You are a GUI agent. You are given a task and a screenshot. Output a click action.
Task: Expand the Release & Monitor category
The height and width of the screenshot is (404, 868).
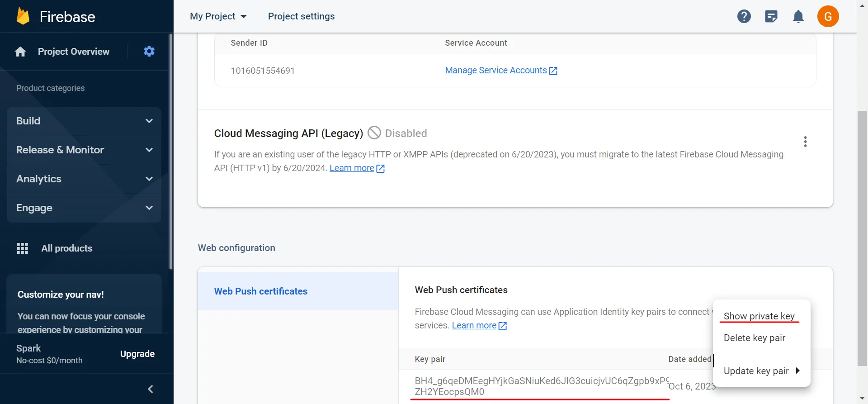tap(84, 150)
